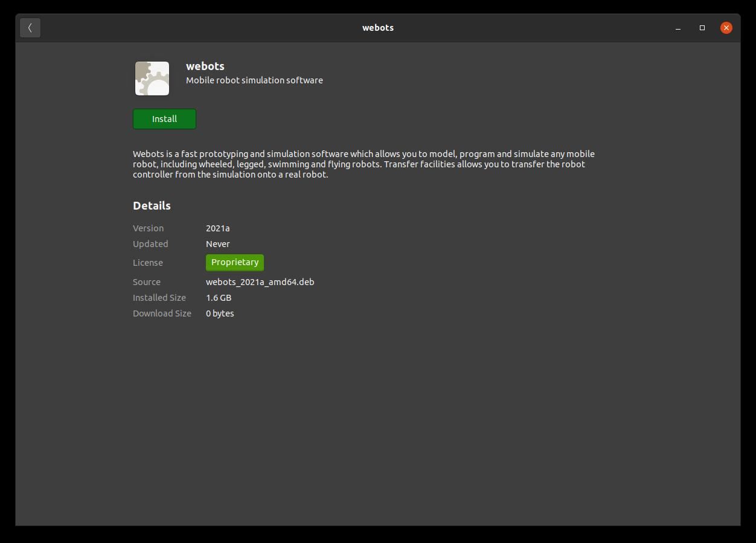
Task: Close the webots window
Action: click(x=726, y=28)
